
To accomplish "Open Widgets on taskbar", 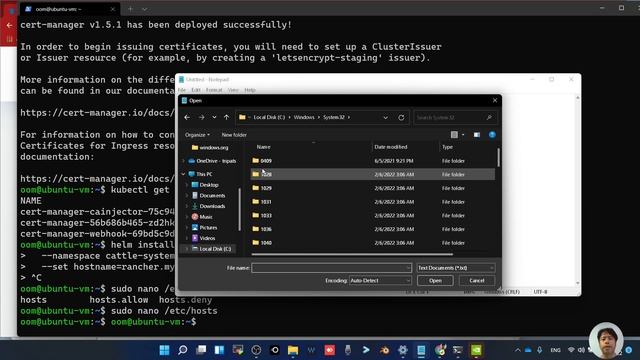I will click(x=220, y=350).
